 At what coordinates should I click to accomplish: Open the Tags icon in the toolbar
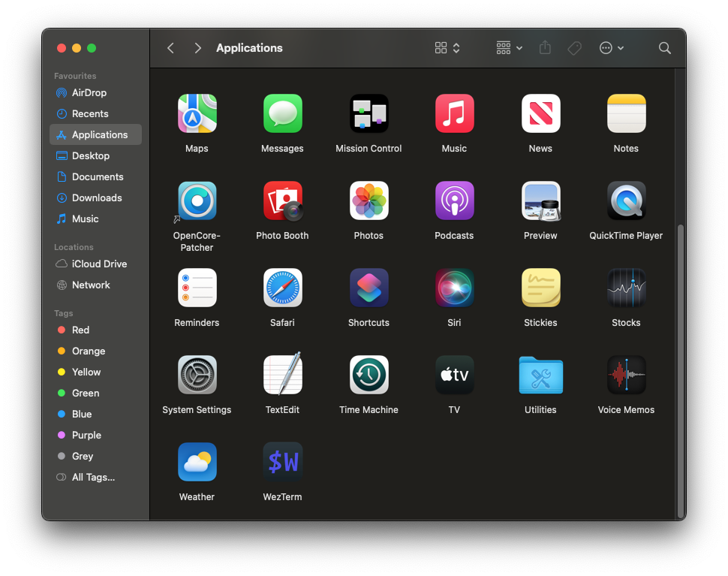tap(574, 47)
